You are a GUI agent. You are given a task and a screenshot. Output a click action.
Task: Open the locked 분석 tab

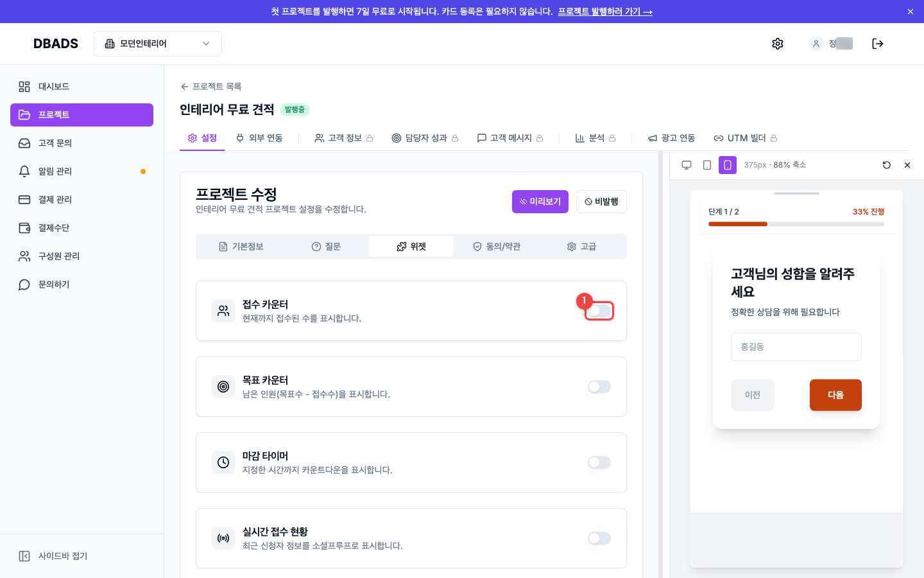[x=595, y=138]
